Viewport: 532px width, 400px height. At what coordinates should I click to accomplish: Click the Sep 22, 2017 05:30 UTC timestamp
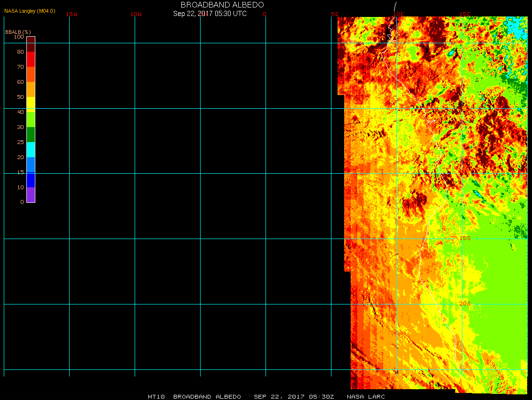pyautogui.click(x=210, y=14)
